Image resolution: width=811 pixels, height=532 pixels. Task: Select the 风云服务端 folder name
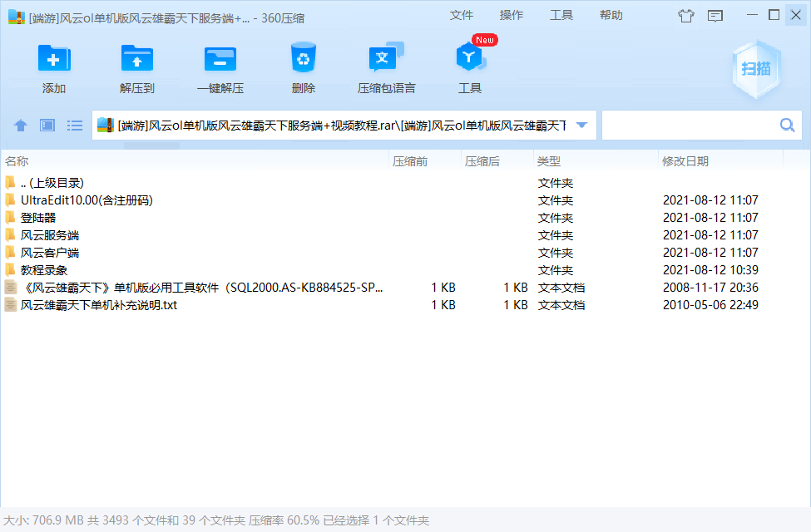[50, 235]
